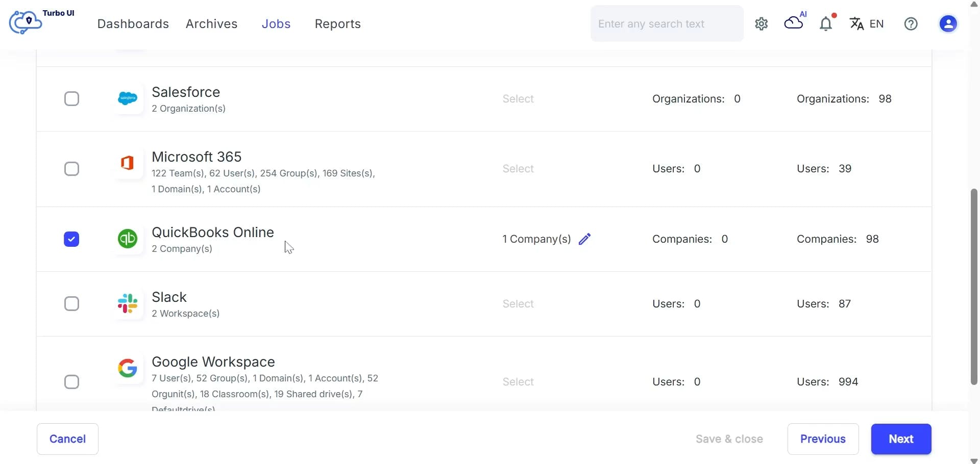This screenshot has width=980, height=464.
Task: Click the Cancel button
Action: tap(67, 439)
